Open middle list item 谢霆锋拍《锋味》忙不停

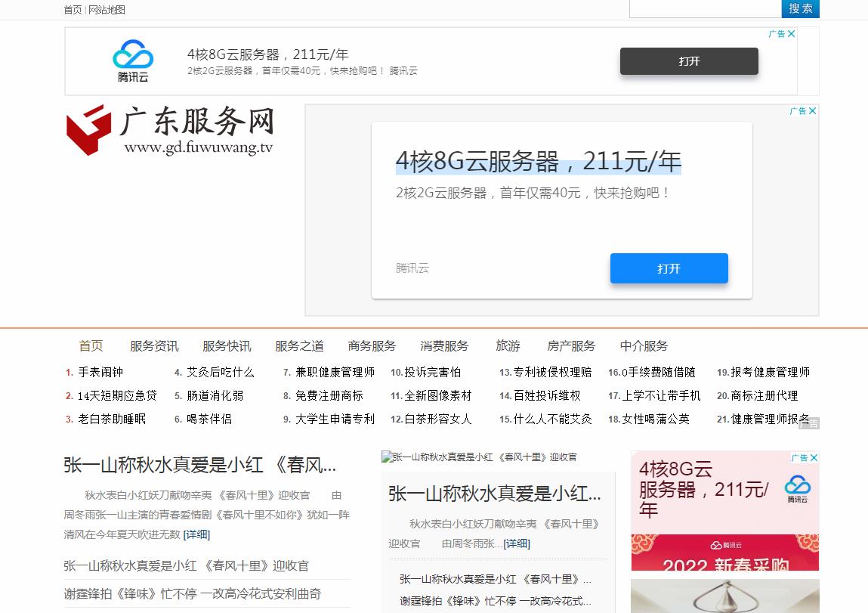tap(496, 601)
